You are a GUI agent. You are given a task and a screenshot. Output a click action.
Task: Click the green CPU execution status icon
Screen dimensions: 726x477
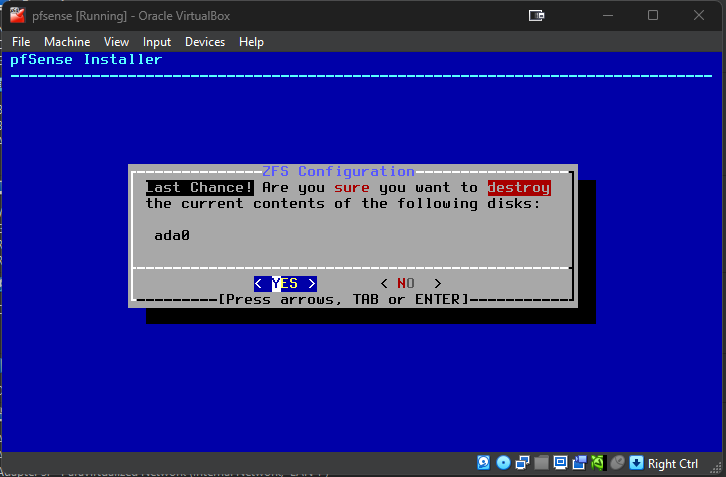pos(598,463)
